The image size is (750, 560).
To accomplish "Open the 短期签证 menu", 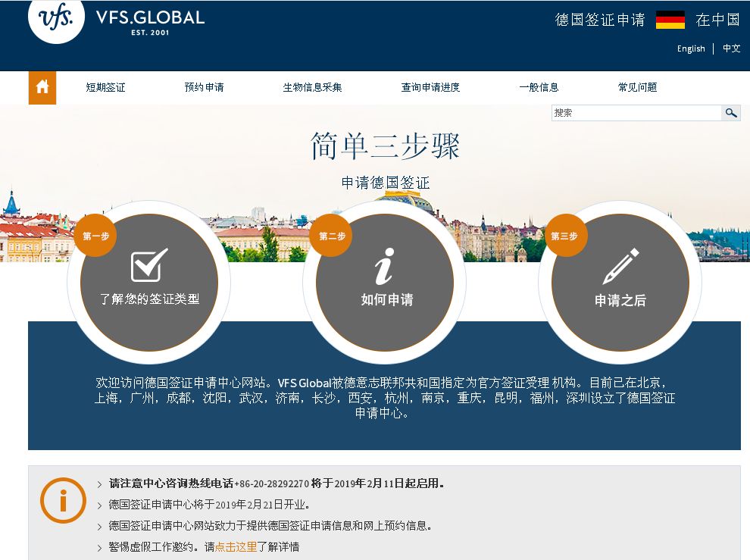I will pos(105,87).
